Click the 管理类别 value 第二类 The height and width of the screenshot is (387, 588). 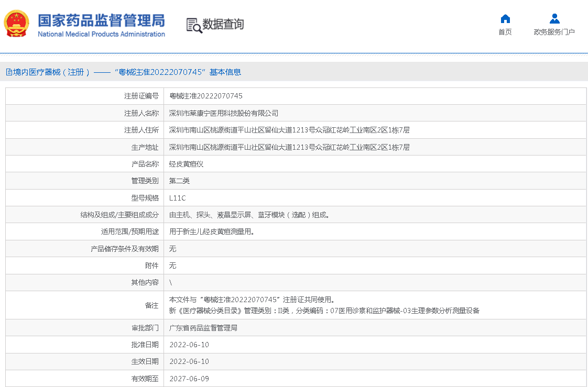pos(179,181)
